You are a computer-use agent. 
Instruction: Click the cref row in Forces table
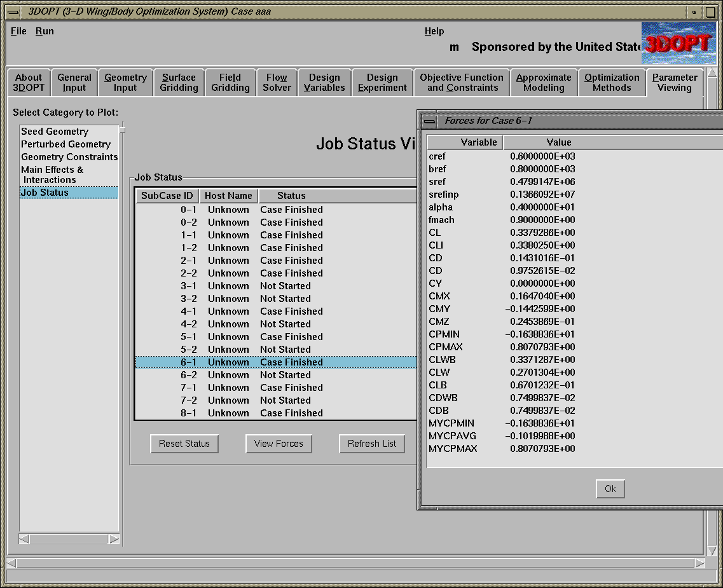click(x=575, y=156)
